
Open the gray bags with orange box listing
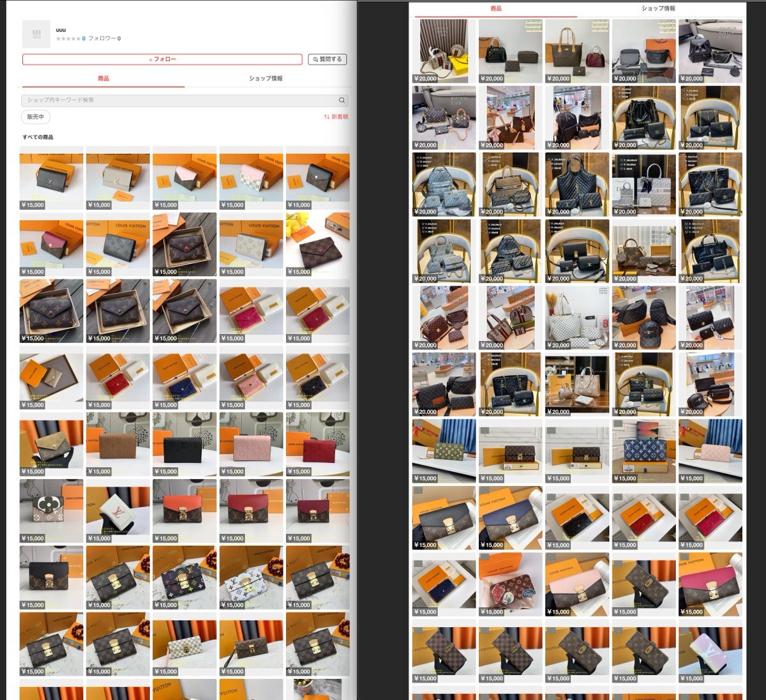pyautogui.click(x=643, y=51)
